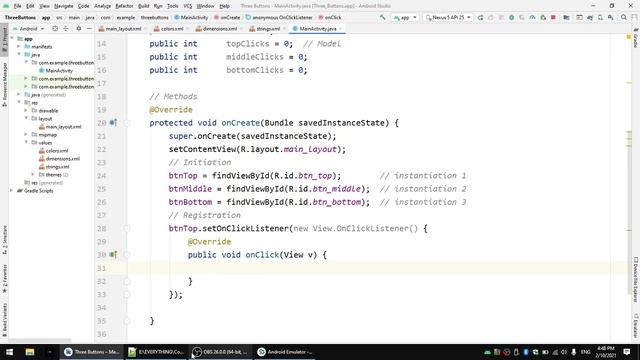Click the Make Project hammer icon
640x360 pixels.
382,18
